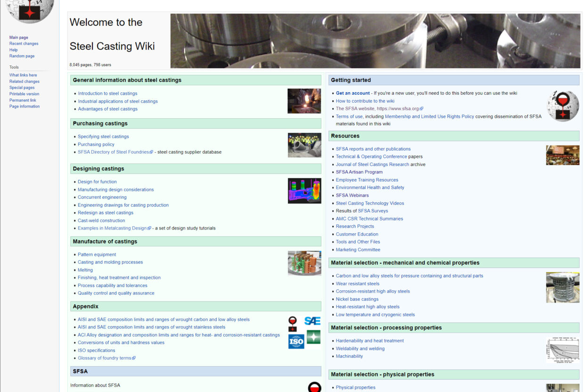This screenshot has width=588, height=392.
Task: Click the blue ISO logo icon
Action: 296,341
